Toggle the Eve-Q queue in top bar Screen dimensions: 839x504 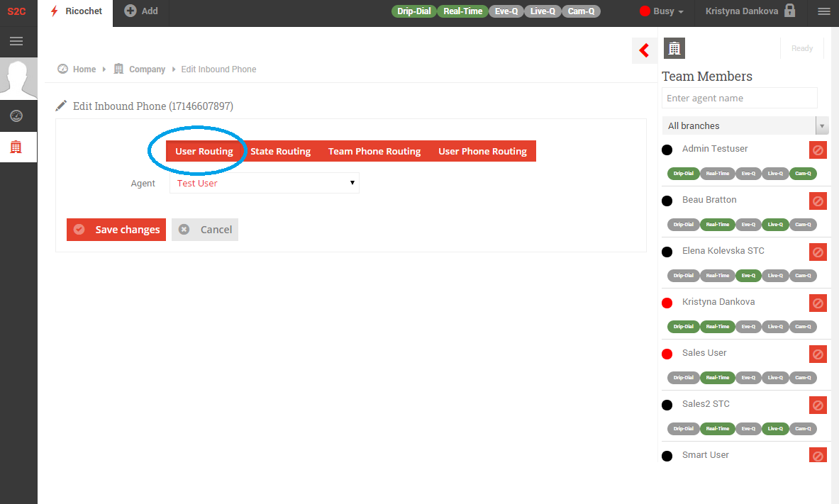pyautogui.click(x=506, y=11)
